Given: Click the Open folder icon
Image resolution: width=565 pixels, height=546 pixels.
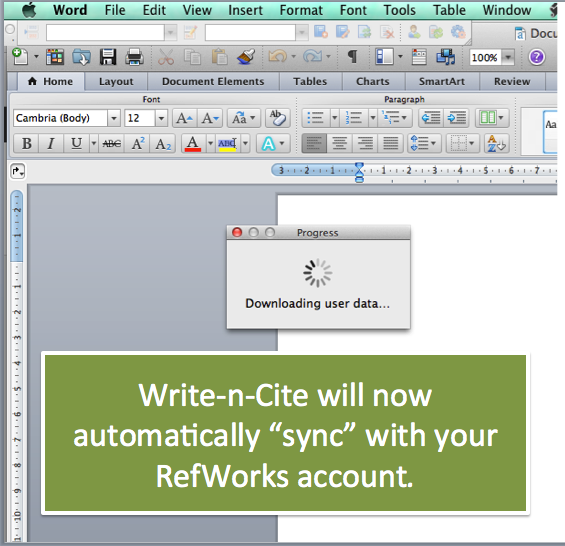Looking at the screenshot, I should 81,57.
